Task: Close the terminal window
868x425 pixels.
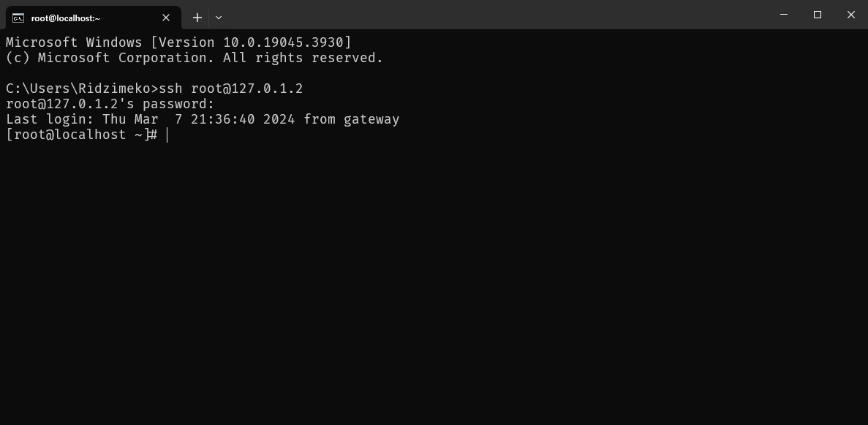Action: click(850, 15)
